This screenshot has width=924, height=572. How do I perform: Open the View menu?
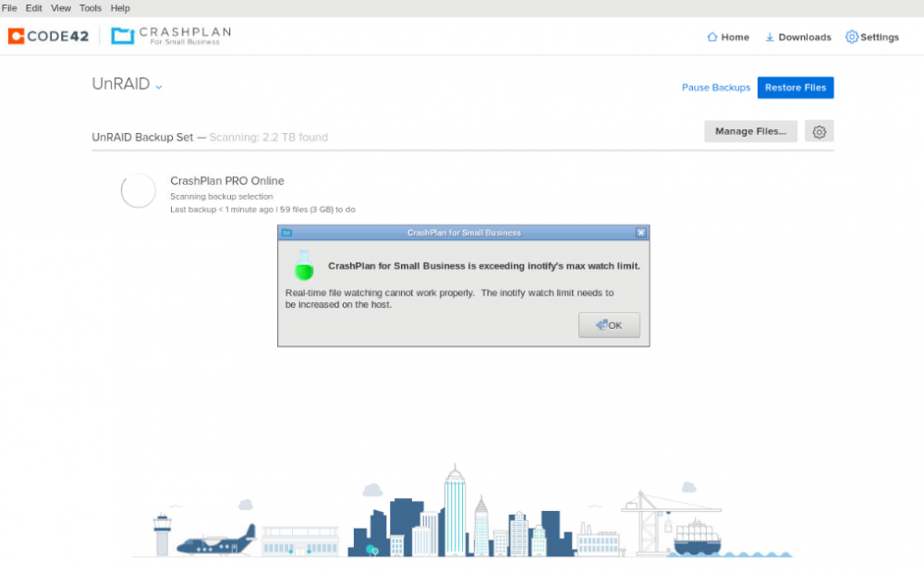coord(61,8)
